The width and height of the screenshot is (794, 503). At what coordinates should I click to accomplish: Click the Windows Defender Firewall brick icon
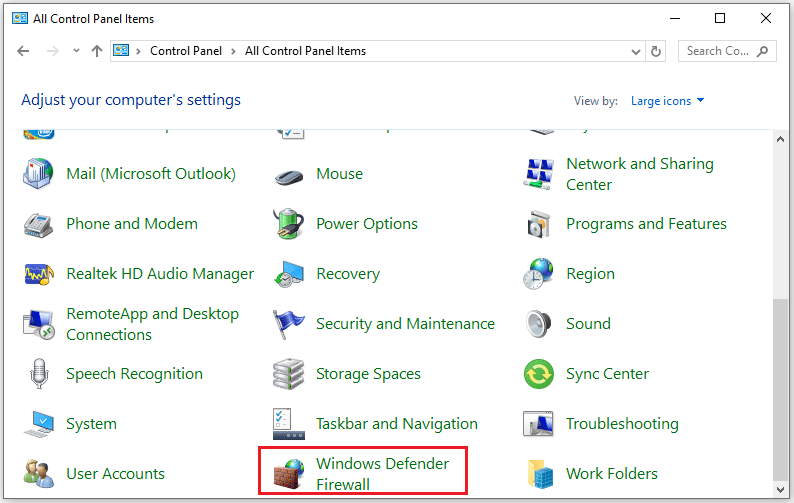[289, 474]
